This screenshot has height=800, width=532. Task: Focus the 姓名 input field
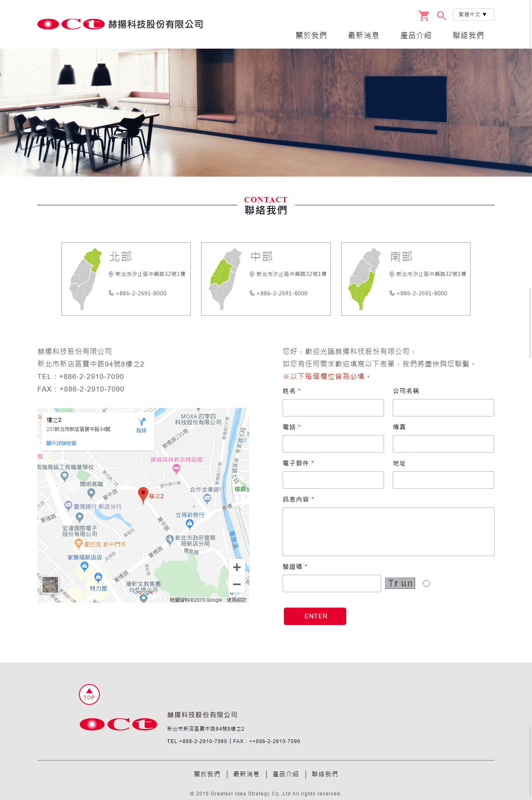333,408
